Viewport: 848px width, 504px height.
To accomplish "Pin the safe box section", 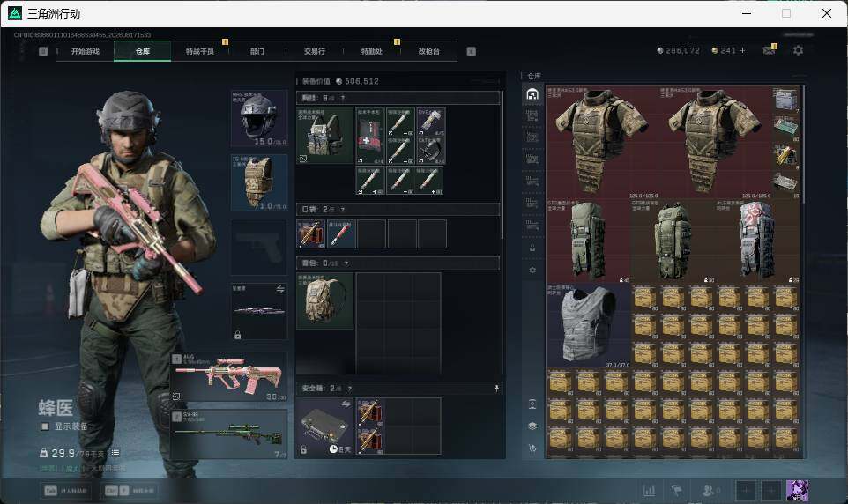I will [x=496, y=389].
